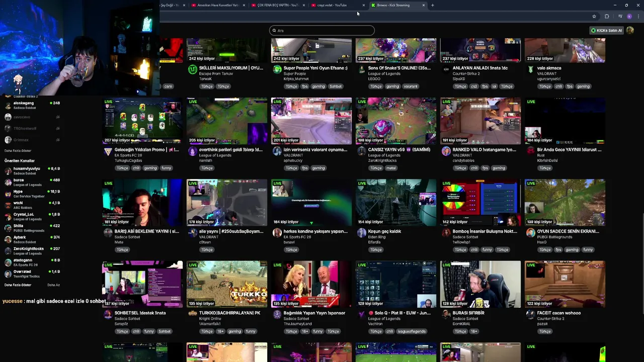Screen dimensions: 644x362
Task: Select the Sohbet tag under SOHBETSEL stream
Action: tap(165, 331)
